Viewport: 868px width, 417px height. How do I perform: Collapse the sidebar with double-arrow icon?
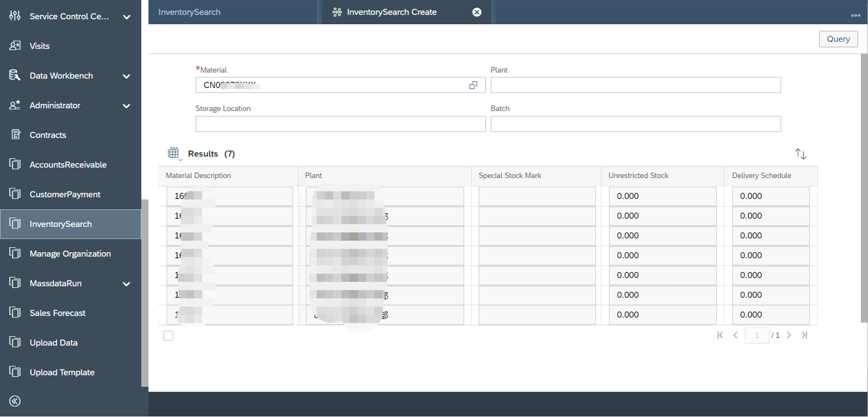point(15,401)
